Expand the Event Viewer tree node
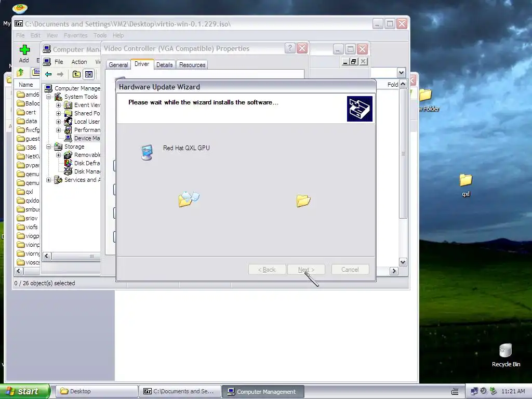This screenshot has height=399, width=532. tap(58, 105)
